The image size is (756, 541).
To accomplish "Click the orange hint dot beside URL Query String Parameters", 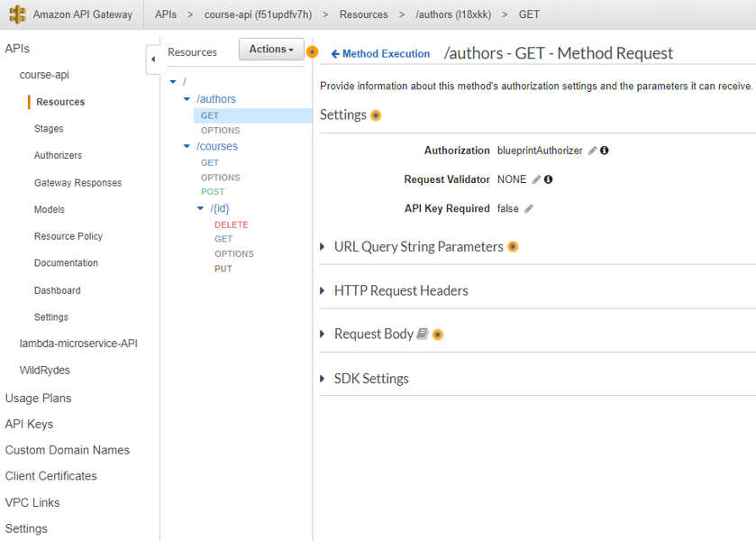I will coord(513,247).
